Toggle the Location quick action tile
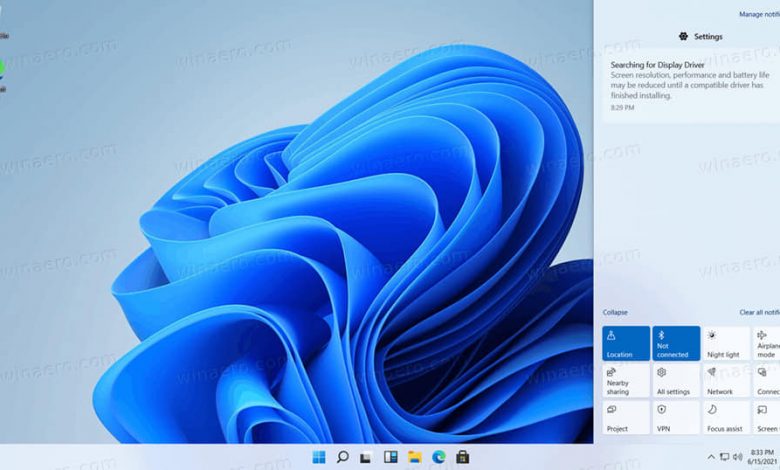 626,343
